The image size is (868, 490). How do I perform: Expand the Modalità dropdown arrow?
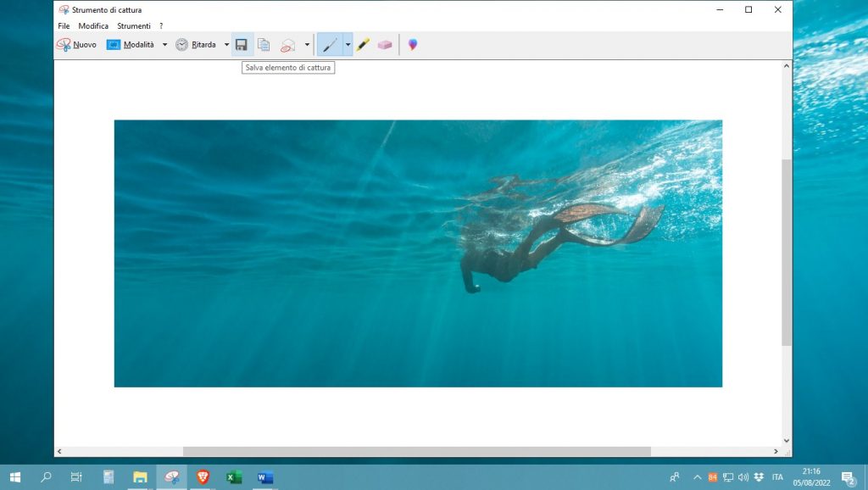(x=164, y=45)
